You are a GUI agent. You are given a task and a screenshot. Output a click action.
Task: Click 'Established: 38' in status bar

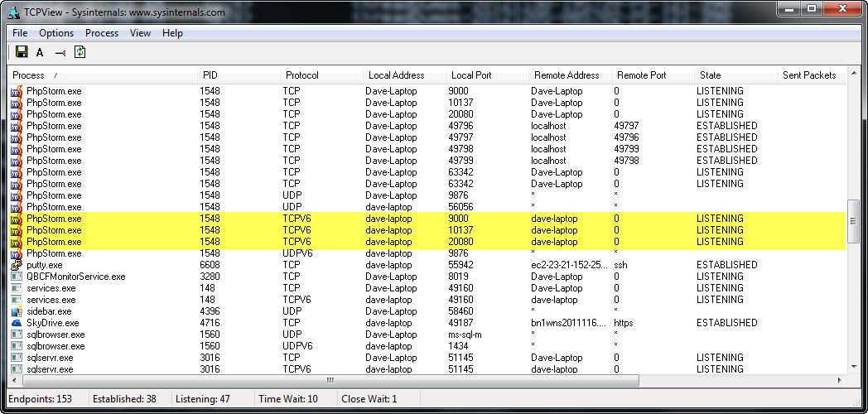tap(124, 399)
